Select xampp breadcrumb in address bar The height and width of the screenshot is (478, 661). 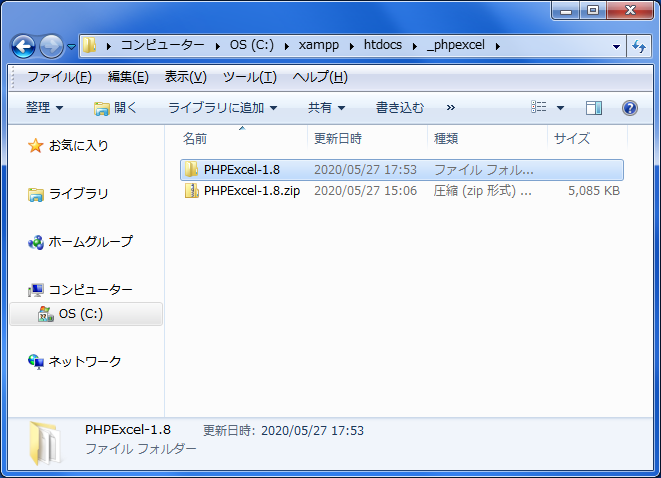319,45
